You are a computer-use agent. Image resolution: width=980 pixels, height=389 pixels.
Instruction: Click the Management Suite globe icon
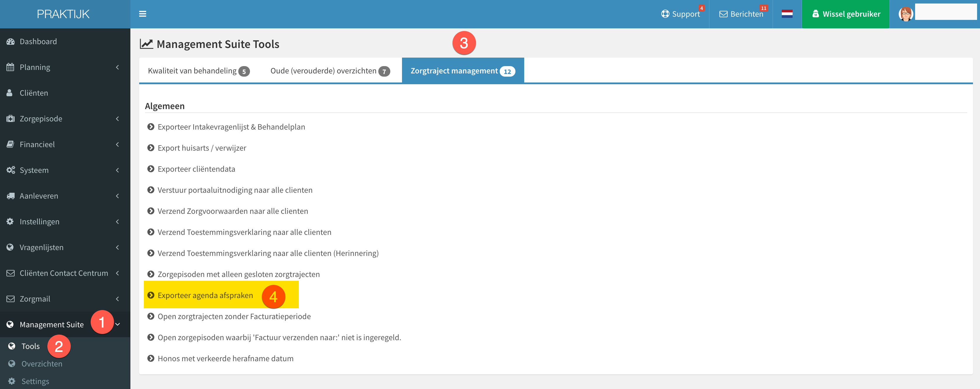click(x=10, y=324)
